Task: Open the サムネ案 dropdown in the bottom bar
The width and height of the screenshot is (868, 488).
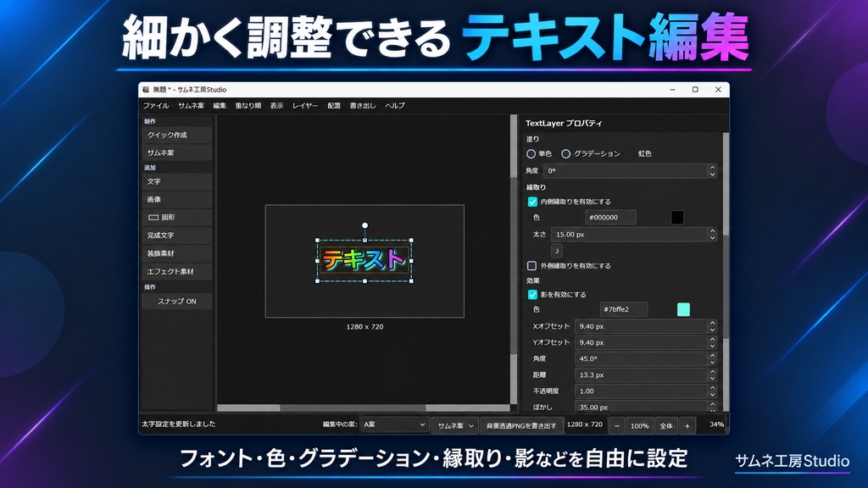Action: pos(455,425)
